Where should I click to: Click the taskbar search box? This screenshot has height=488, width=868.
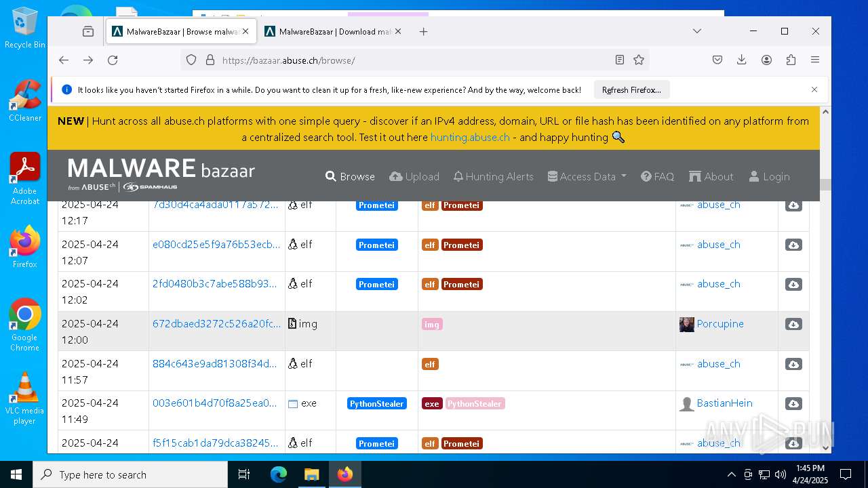tap(130, 474)
